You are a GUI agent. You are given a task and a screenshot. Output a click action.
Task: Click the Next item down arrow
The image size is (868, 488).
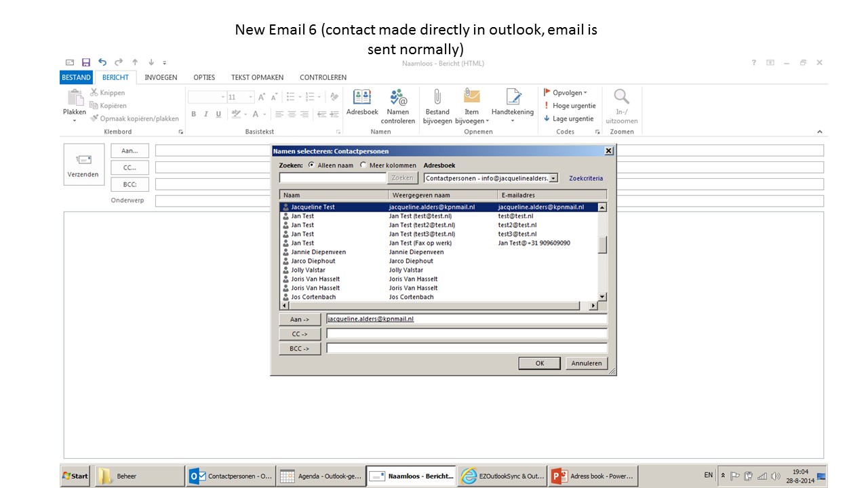(151, 62)
